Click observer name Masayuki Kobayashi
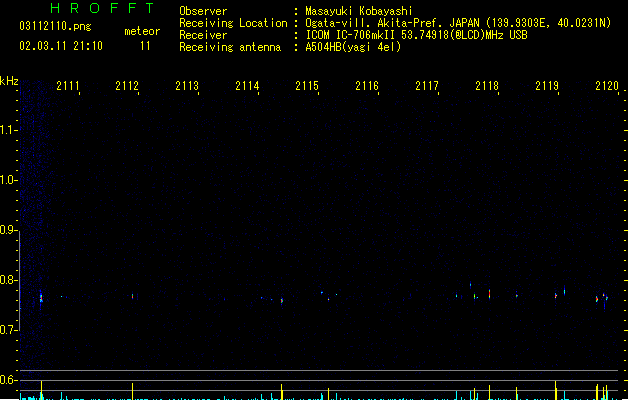Viewport: 629px width, 400px height. [359, 11]
